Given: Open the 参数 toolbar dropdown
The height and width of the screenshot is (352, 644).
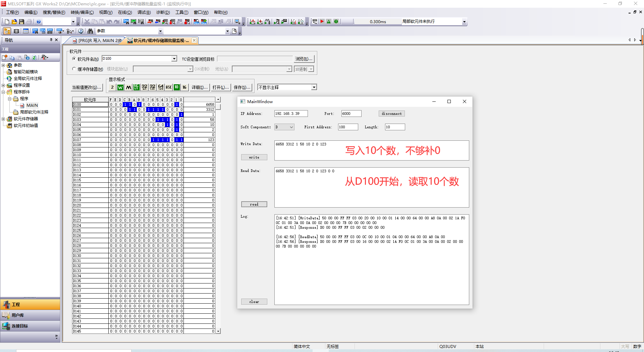Looking at the screenshot, I should [x=160, y=31].
